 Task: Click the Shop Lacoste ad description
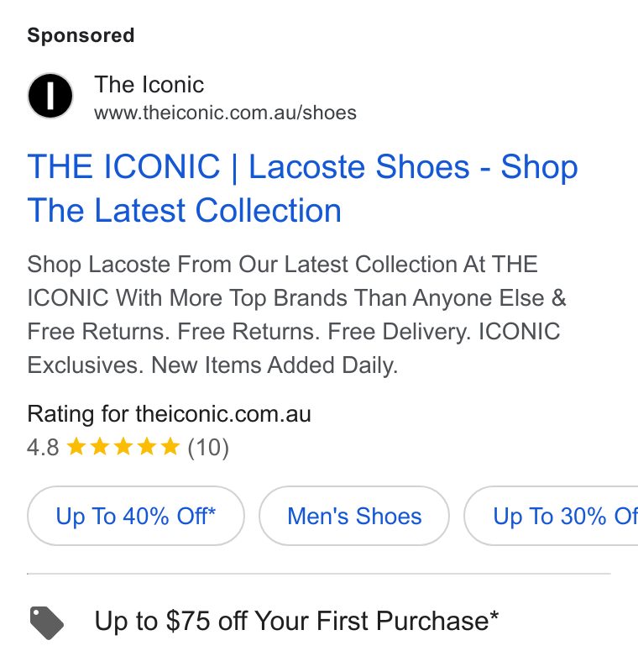point(296,314)
